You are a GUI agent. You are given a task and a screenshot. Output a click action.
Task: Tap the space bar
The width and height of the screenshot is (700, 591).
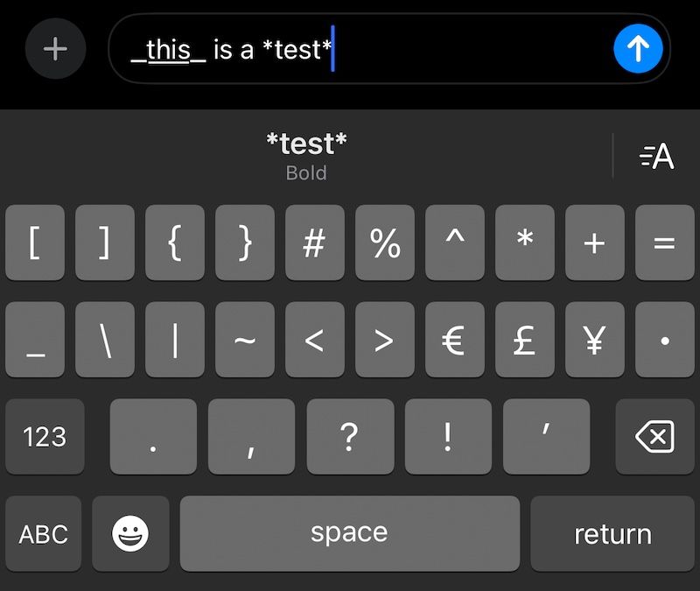coord(349,533)
